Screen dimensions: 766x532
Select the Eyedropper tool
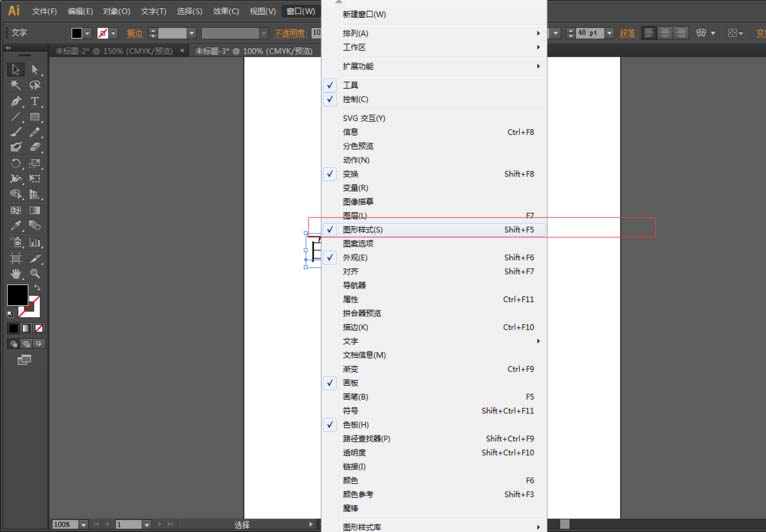16,226
